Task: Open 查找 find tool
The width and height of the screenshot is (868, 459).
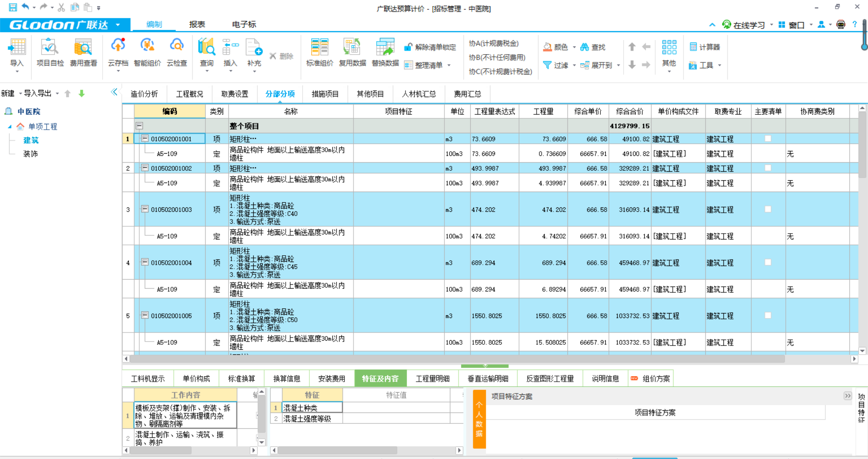Action: pos(593,47)
